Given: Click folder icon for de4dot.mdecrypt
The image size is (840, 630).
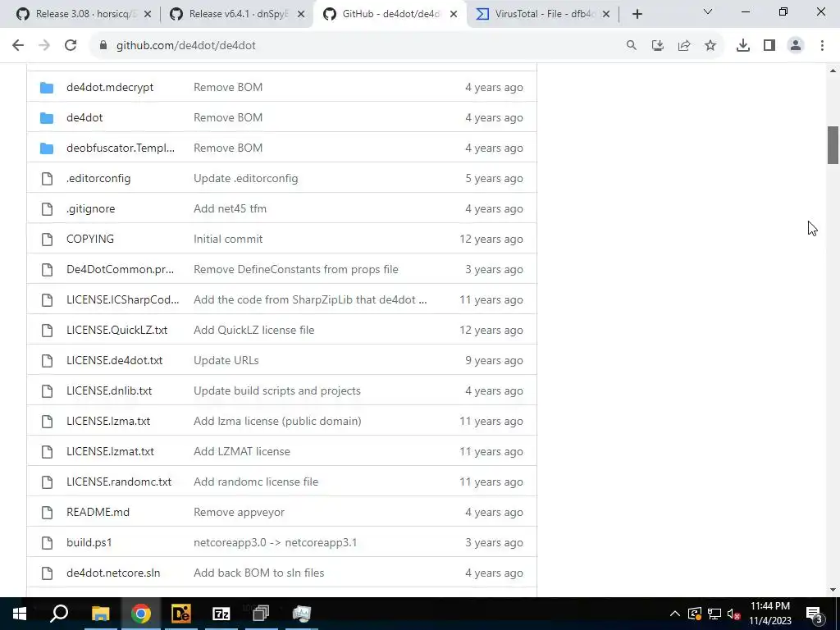Looking at the screenshot, I should pos(47,87).
